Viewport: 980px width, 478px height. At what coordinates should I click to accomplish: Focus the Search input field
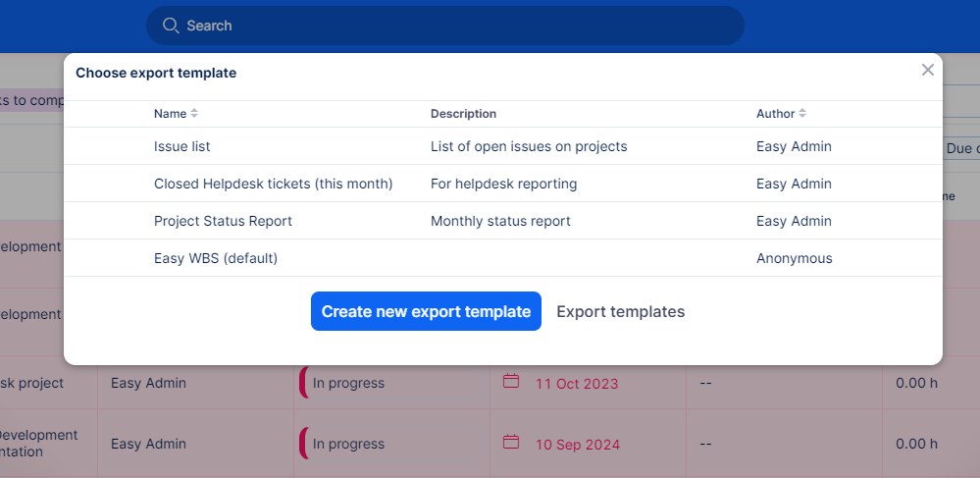click(451, 26)
